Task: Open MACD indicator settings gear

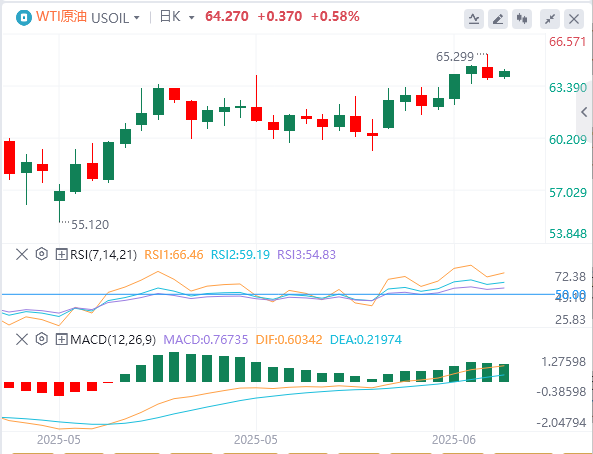Action: pos(42,339)
